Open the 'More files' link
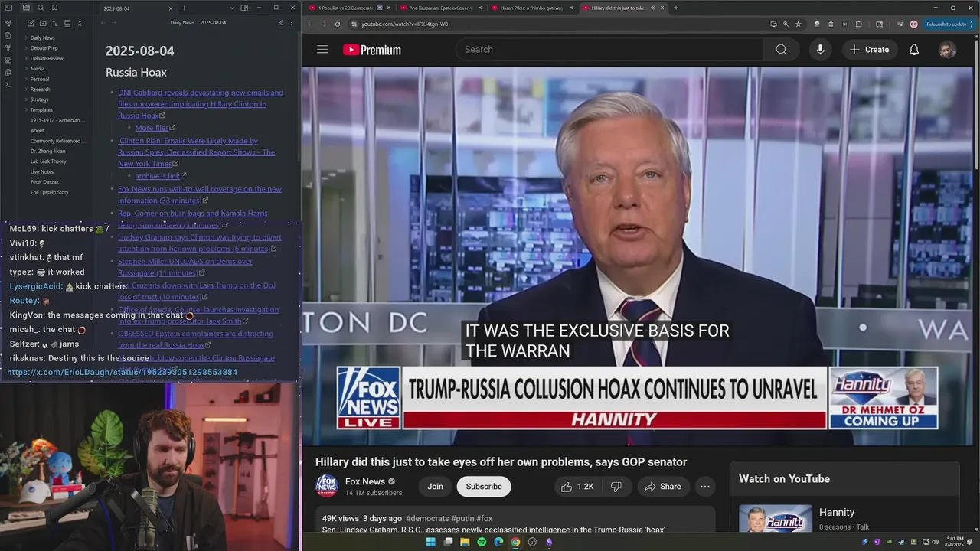 tap(152, 128)
